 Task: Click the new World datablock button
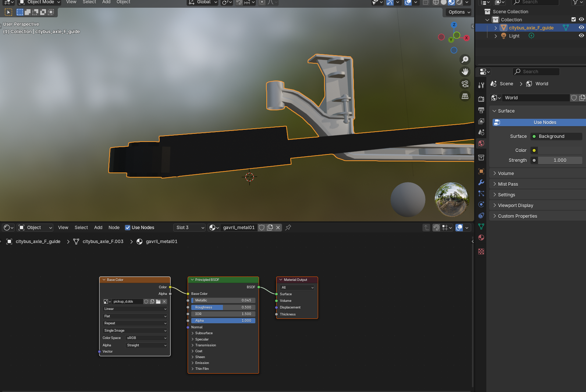(582, 98)
